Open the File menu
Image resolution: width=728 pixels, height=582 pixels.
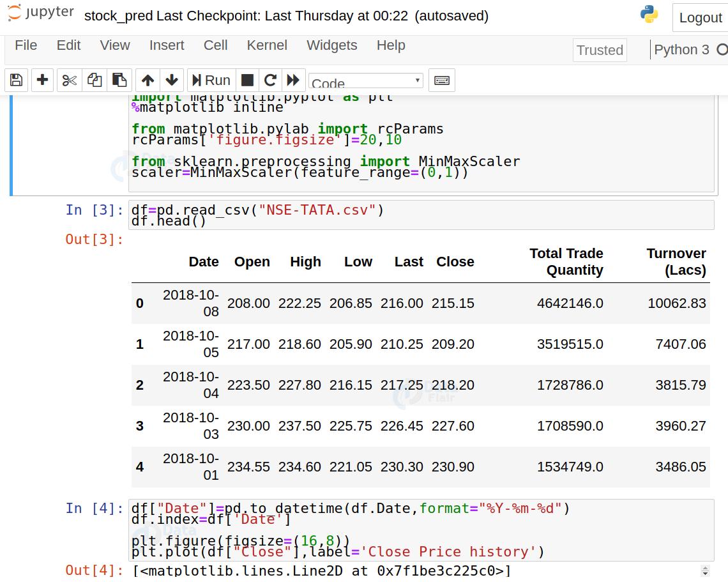click(x=26, y=45)
